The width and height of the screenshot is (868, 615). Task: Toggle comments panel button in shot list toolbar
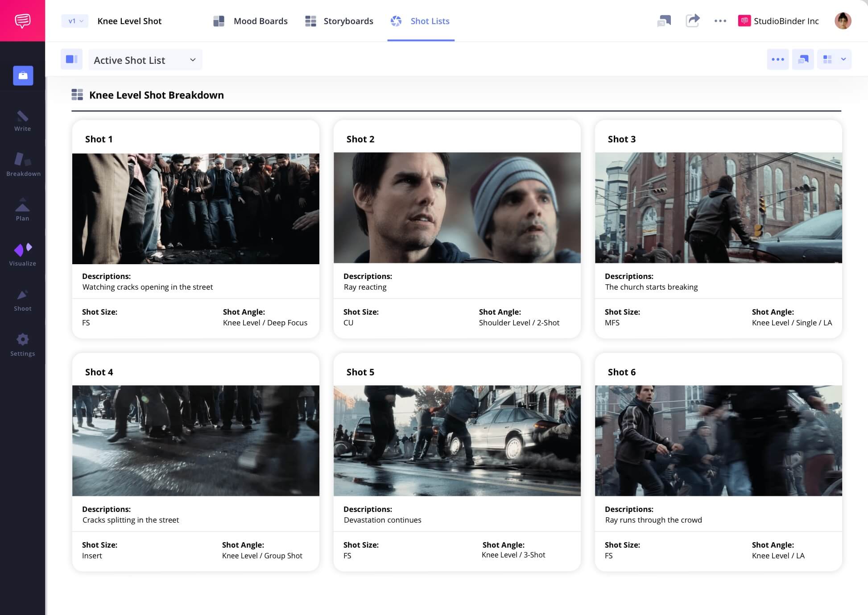[803, 59]
